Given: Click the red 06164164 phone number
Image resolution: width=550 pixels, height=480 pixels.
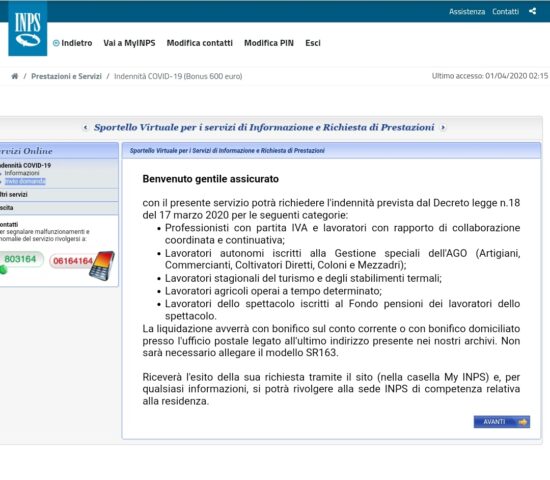Looking at the screenshot, I should coord(73,261).
